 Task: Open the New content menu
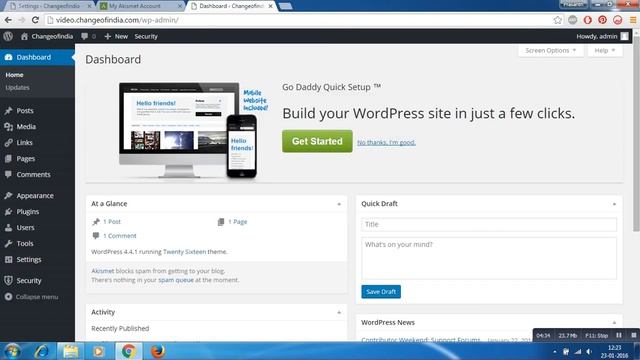(x=116, y=36)
